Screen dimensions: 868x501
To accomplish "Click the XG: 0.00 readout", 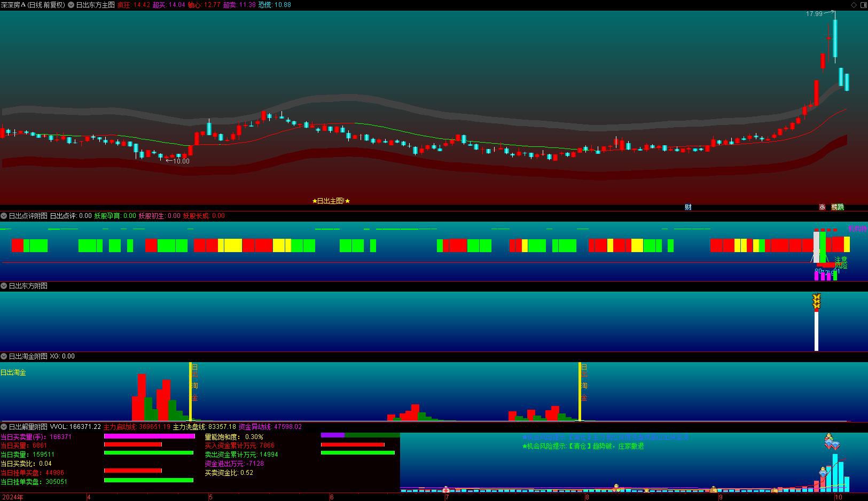I will point(62,356).
